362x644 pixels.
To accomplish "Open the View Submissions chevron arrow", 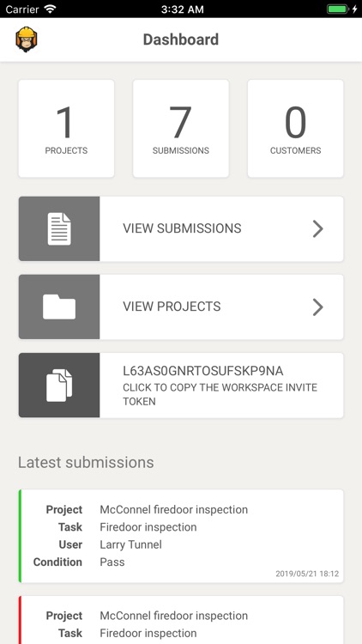I will coord(317,228).
